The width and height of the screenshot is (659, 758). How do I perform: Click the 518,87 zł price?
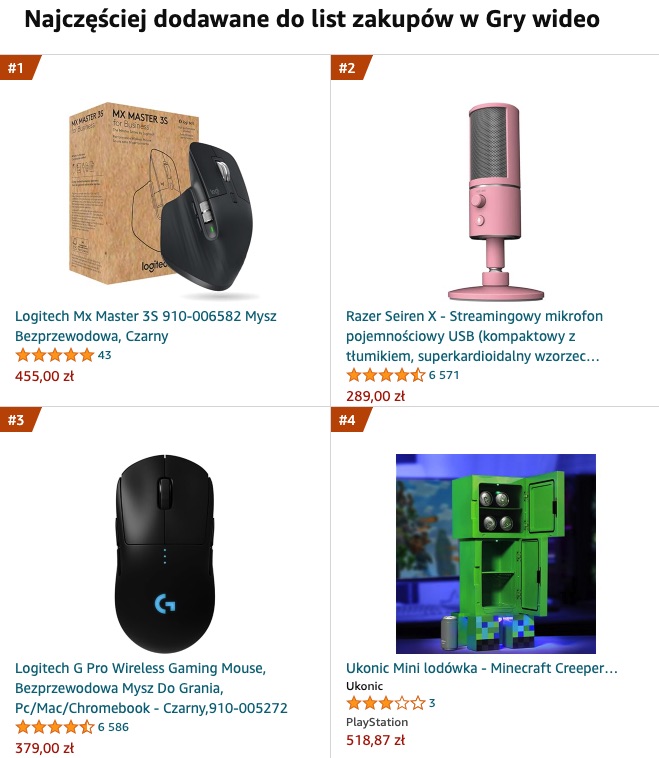(x=375, y=740)
